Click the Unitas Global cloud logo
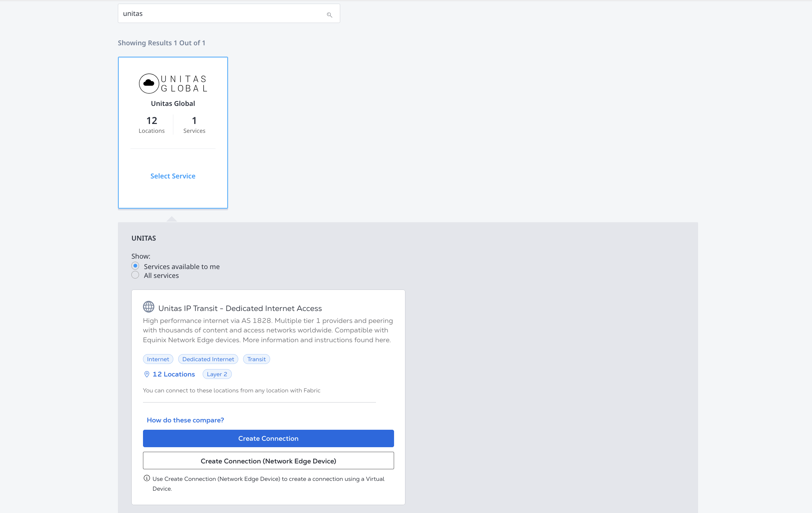Image resolution: width=812 pixels, height=513 pixels. tap(173, 84)
